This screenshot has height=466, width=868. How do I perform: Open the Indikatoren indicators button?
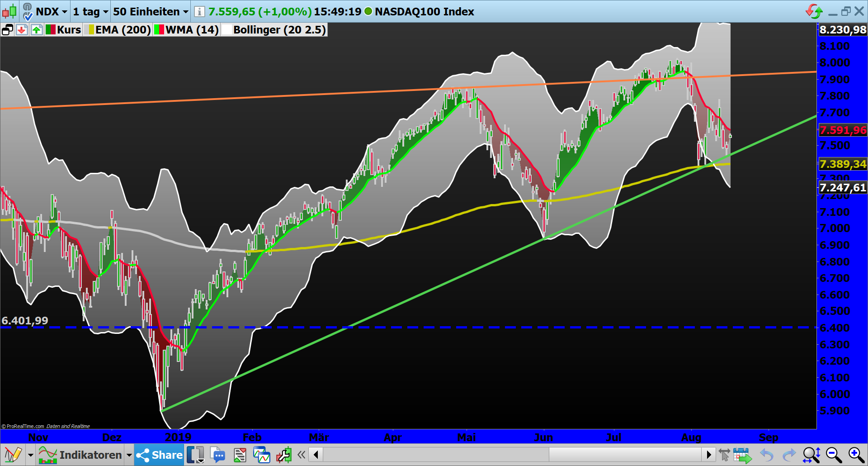click(x=80, y=455)
